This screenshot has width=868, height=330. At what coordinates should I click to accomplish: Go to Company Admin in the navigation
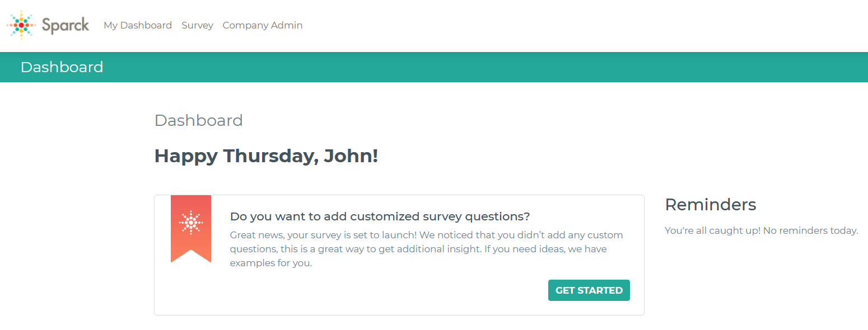[263, 25]
